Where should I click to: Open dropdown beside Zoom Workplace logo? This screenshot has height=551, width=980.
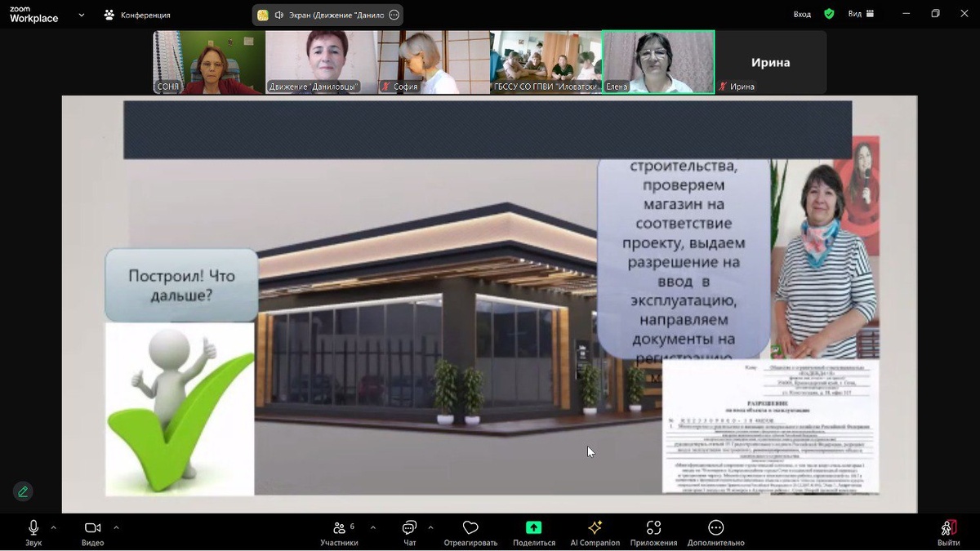82,15
